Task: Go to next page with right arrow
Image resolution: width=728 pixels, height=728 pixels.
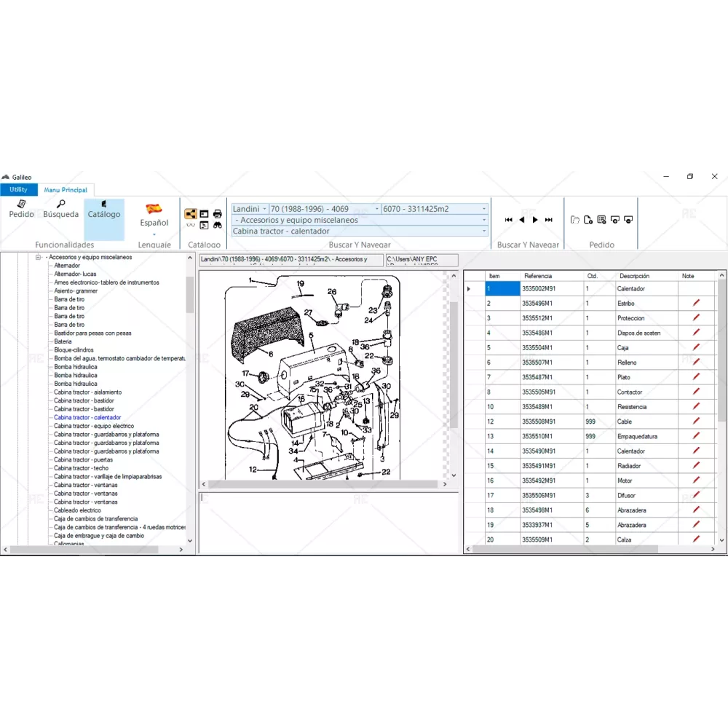Action: pyautogui.click(x=535, y=220)
